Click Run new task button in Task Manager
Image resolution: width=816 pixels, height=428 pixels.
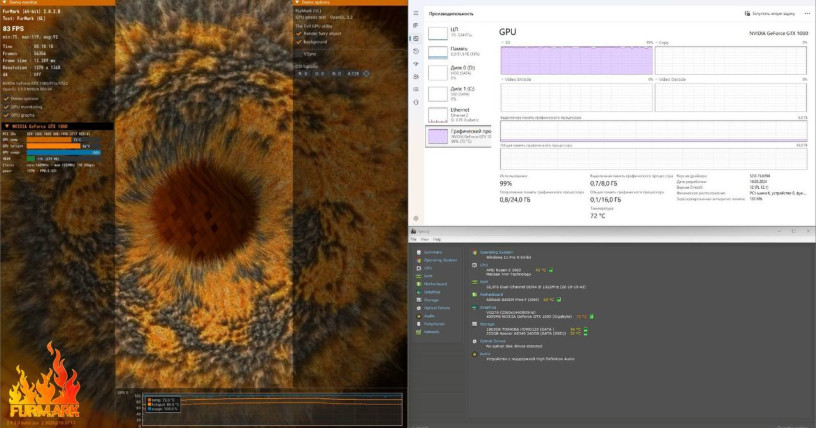(x=774, y=14)
